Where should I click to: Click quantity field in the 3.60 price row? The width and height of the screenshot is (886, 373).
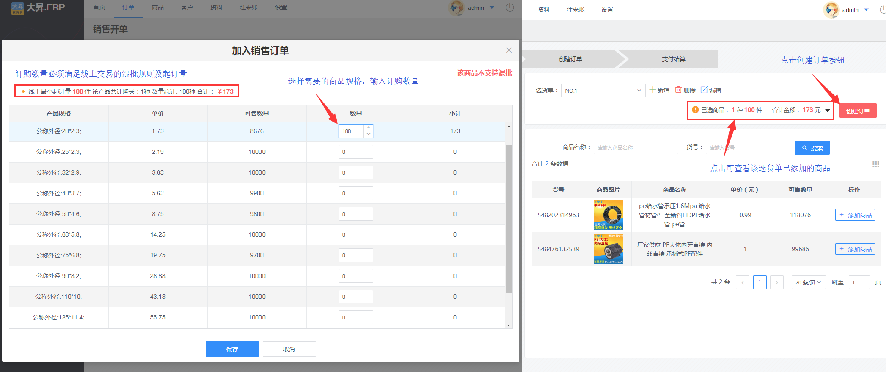[x=355, y=172]
